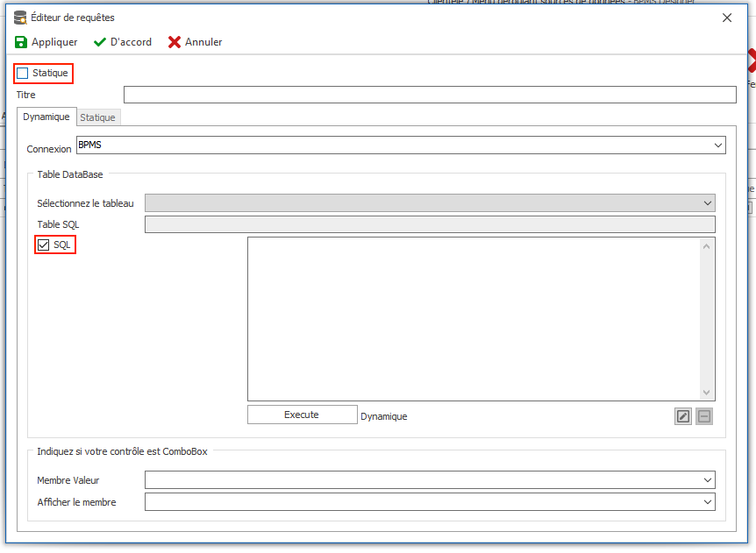Image resolution: width=756 pixels, height=553 pixels.
Task: Click the Appliquer save icon
Action: 21,42
